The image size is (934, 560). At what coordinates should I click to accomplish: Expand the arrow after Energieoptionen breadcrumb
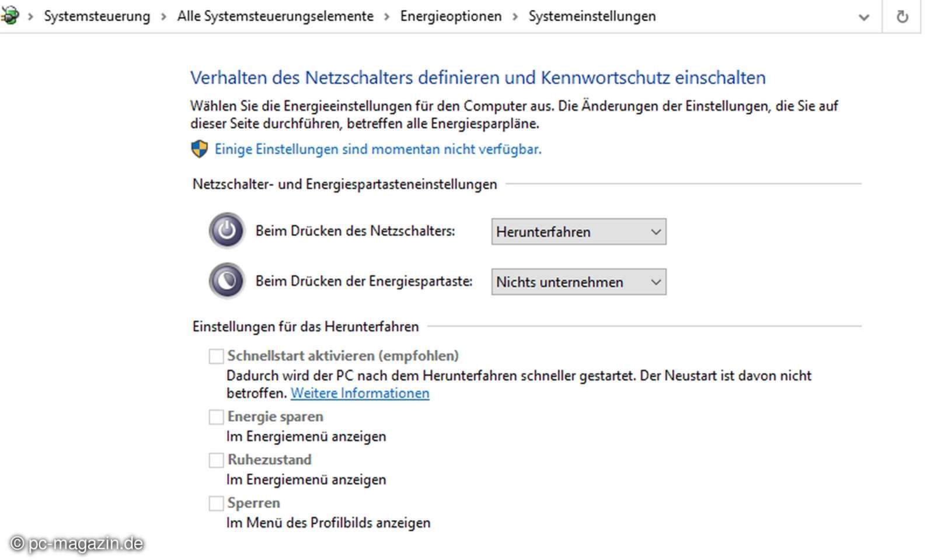click(515, 17)
